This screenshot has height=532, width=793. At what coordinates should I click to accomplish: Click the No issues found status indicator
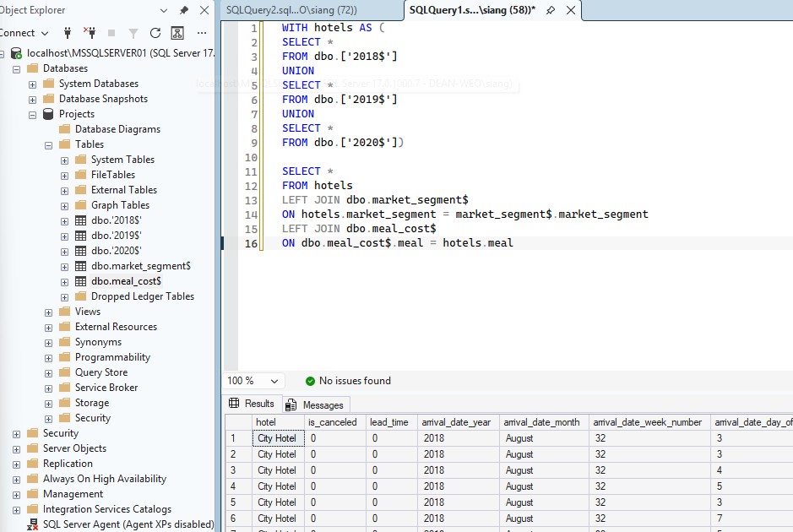point(348,381)
